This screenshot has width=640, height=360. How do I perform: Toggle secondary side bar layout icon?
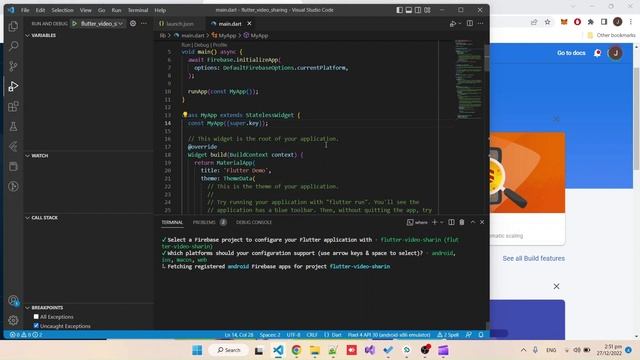pos(418,10)
